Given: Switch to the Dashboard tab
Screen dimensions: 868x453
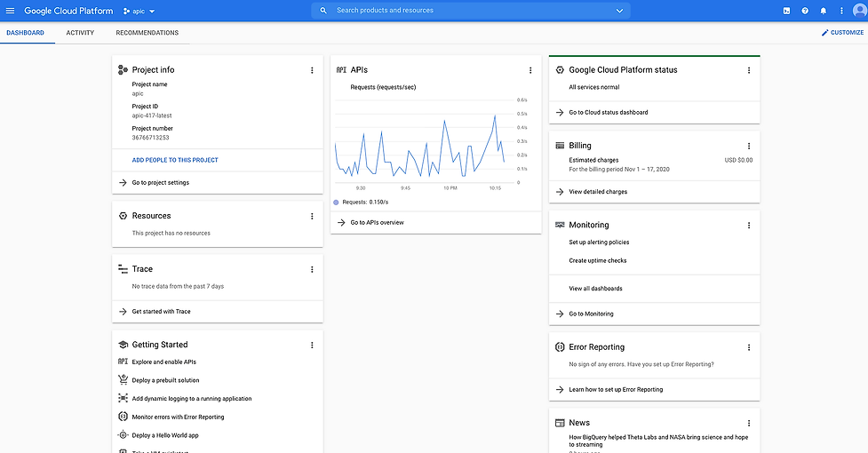Looking at the screenshot, I should [x=26, y=33].
